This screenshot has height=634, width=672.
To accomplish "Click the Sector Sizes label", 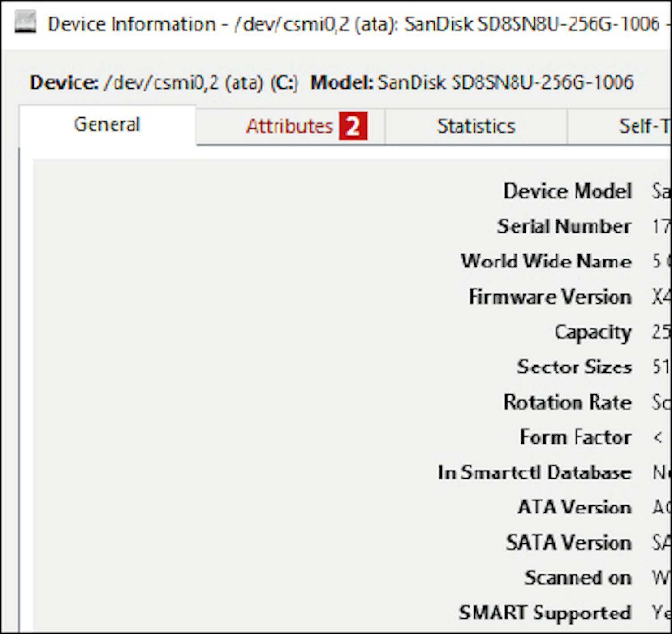I will pyautogui.click(x=574, y=367).
